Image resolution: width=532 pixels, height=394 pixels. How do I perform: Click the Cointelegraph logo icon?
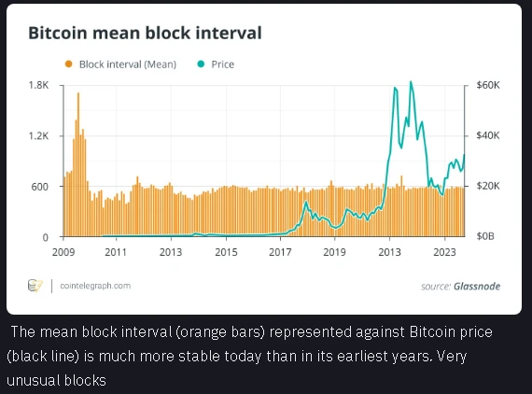click(35, 286)
